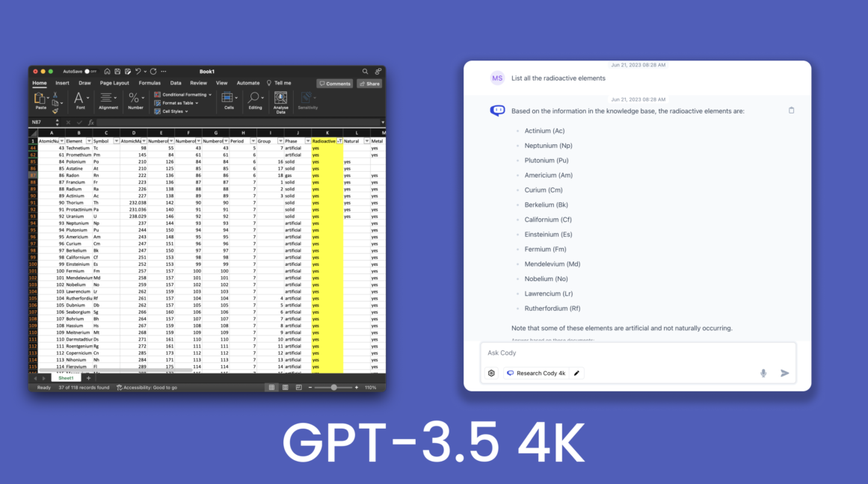Screen dimensions: 868x484
Task: Click the send message arrow in Cody
Action: point(786,373)
